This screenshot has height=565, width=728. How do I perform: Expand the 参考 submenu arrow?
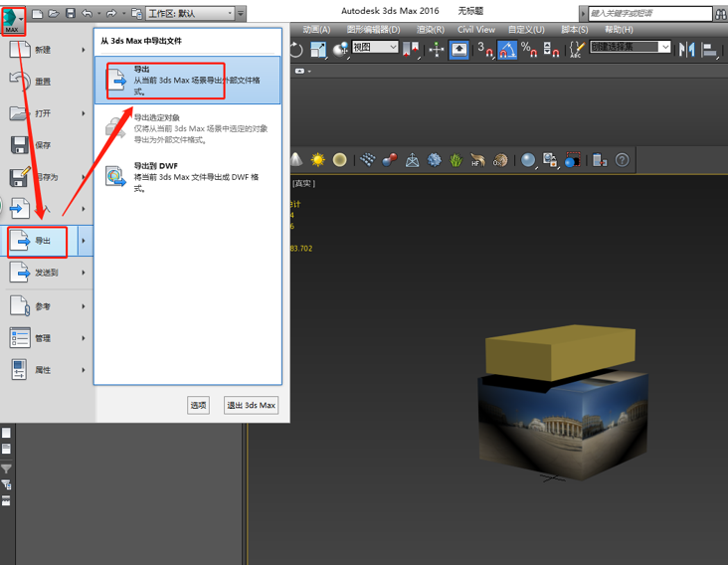[84, 306]
